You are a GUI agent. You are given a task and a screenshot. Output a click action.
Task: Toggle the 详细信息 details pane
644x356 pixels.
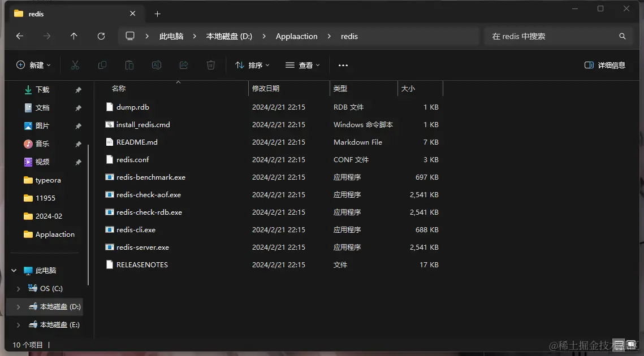point(604,66)
